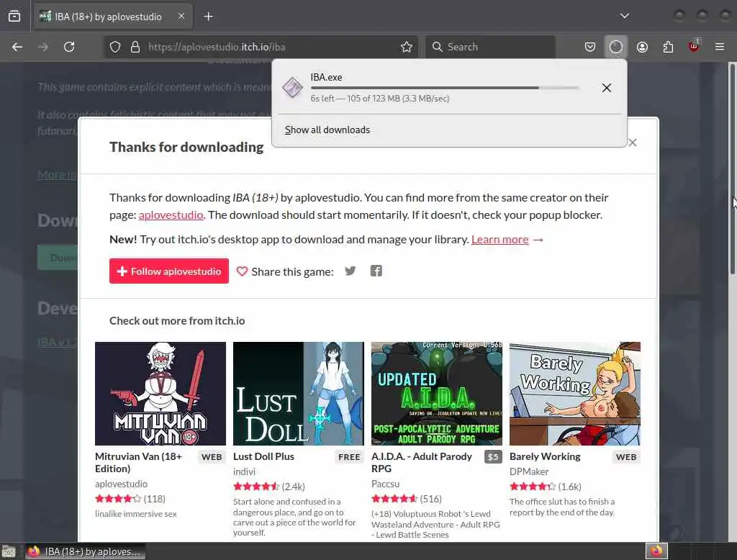The image size is (737, 560).
Task: Share the game on Facebook
Action: [376, 271]
